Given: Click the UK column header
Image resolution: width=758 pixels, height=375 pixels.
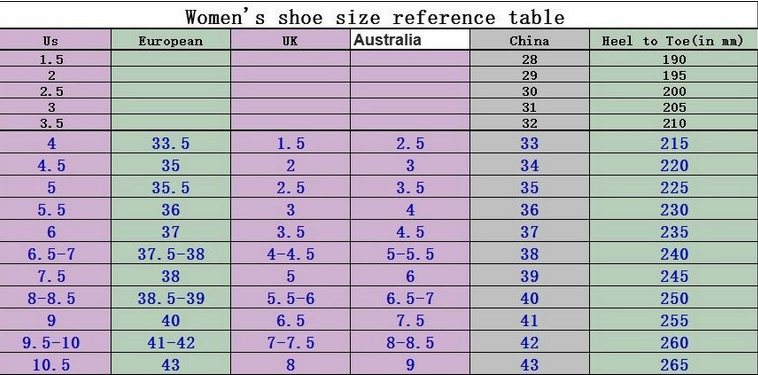Looking at the screenshot, I should [x=290, y=41].
